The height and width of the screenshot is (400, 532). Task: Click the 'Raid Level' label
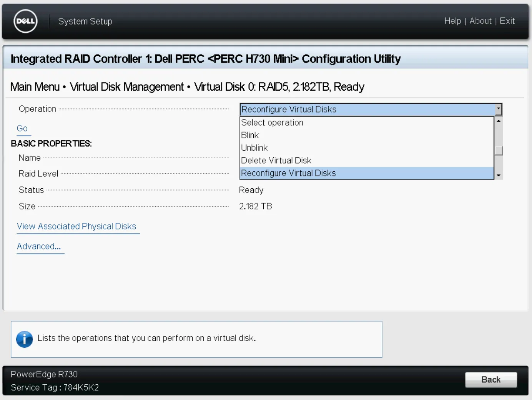(38, 174)
